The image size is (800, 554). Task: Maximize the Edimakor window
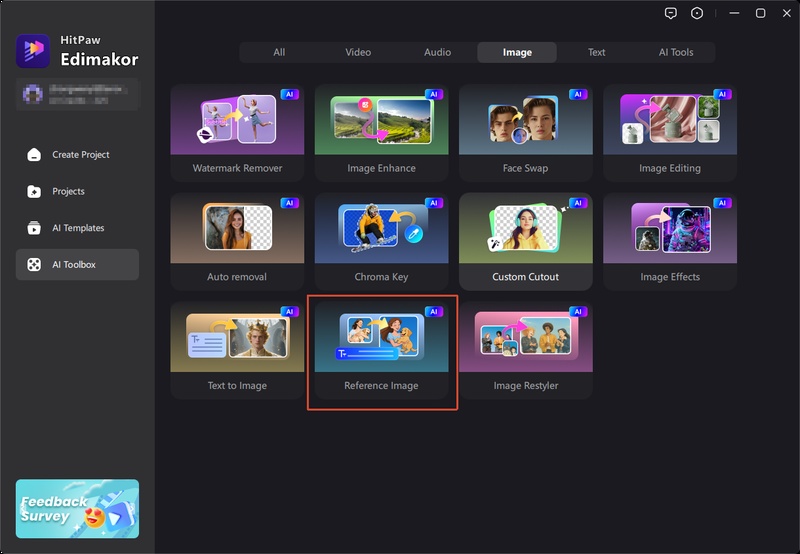pyautogui.click(x=760, y=13)
